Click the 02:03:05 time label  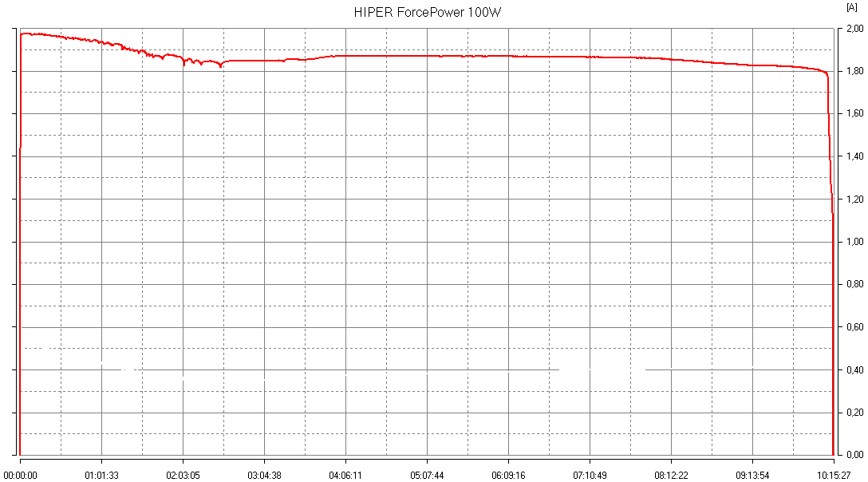coord(183,476)
